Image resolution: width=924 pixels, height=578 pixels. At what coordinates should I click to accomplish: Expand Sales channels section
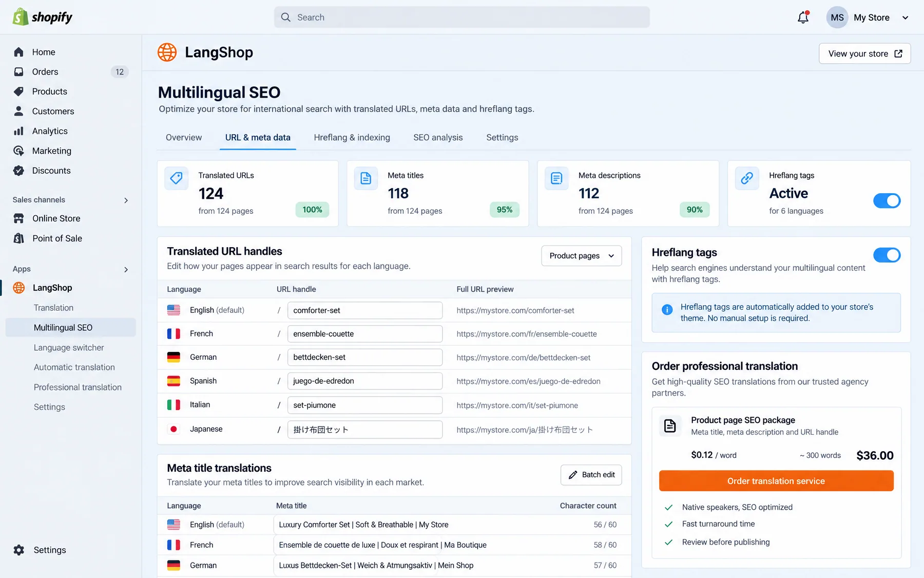(x=126, y=200)
